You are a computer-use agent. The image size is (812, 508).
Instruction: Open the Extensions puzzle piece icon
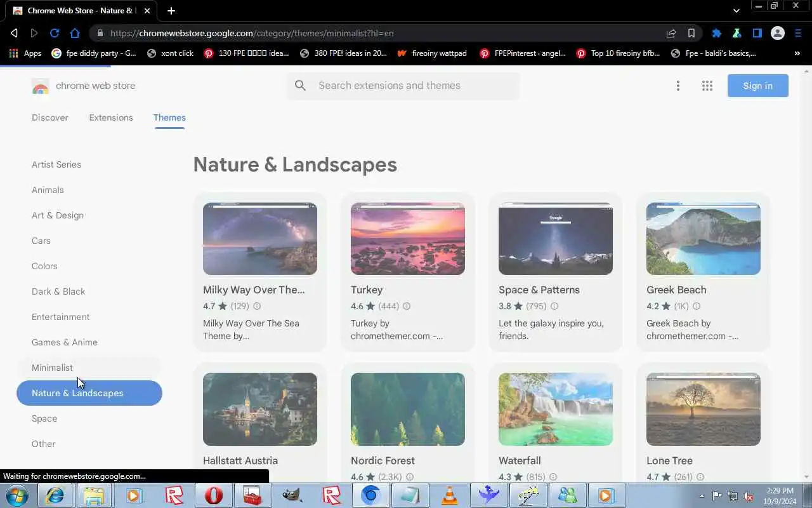(x=716, y=33)
